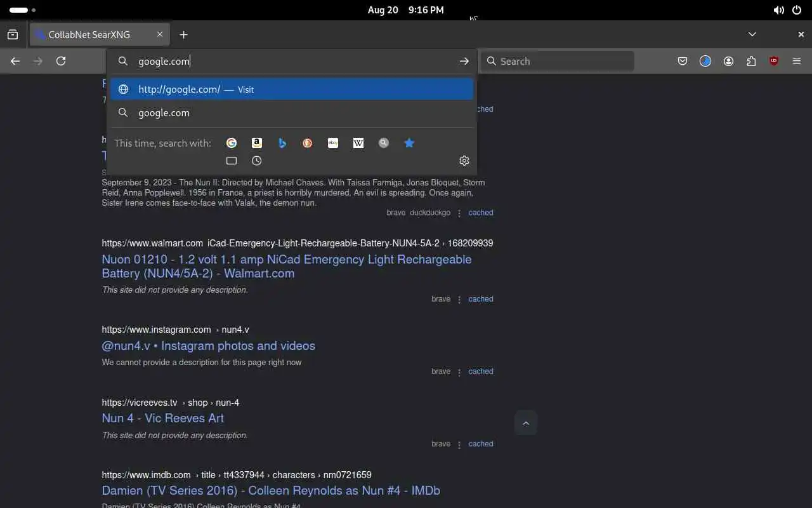Screen dimensions: 812x508
Task: Open the uBlock Origin extension popup
Action: coord(774,61)
